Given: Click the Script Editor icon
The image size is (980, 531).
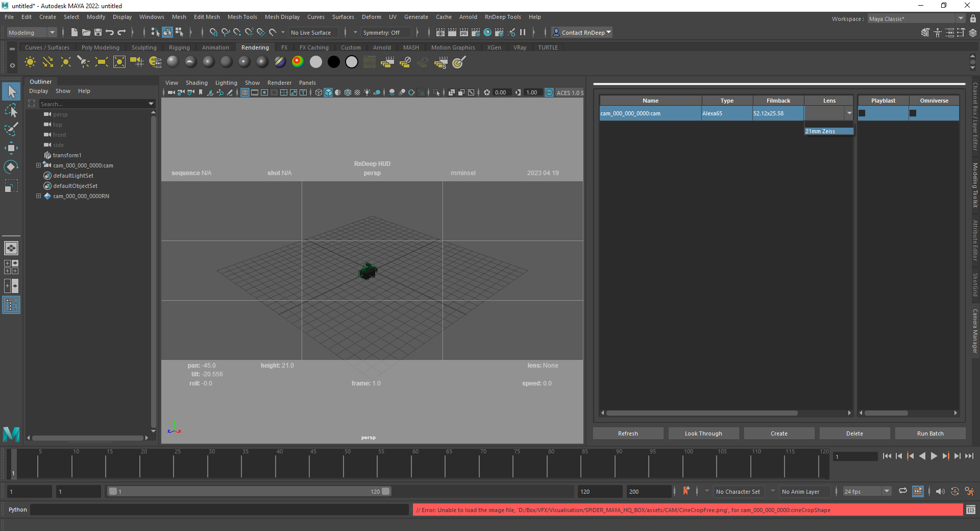Looking at the screenshot, I should (x=970, y=510).
